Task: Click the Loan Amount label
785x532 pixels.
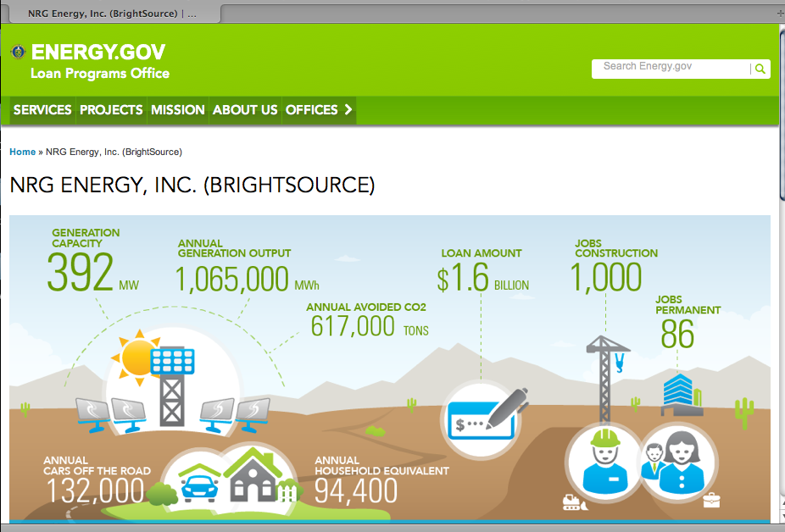Action: tap(482, 253)
